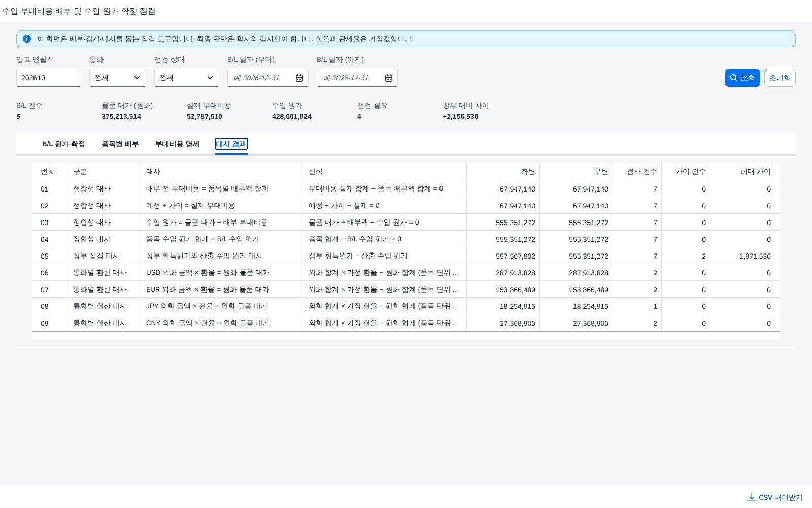This screenshot has width=812, height=508.
Task: Click the 1,971,530 최대 차이 value
Action: pos(755,256)
